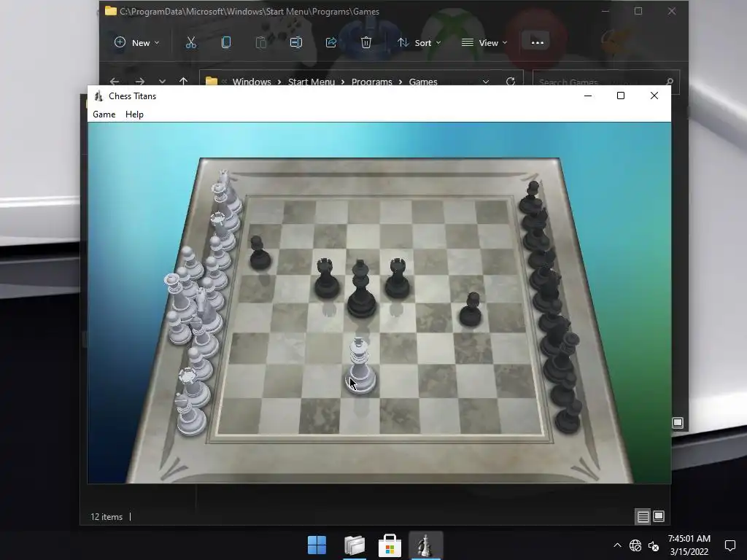This screenshot has width=747, height=560.
Task: Open the New dropdown in File Explorer
Action: pos(136,43)
